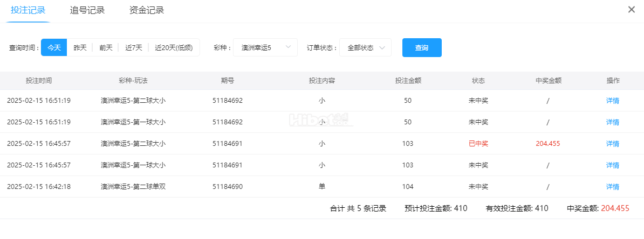Screen dimensions: 644x239
Task: Open 详情 for 51184690 第二球单双 row
Action: (612, 187)
